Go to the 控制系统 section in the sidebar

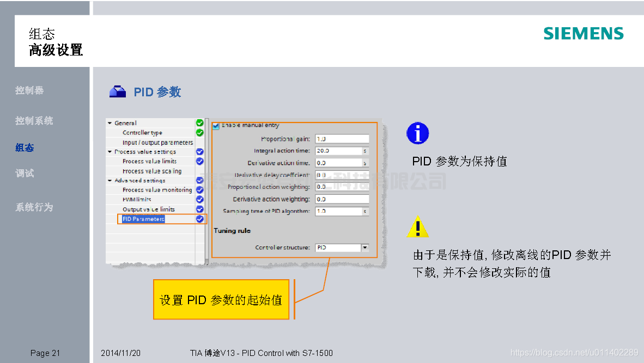coord(34,121)
